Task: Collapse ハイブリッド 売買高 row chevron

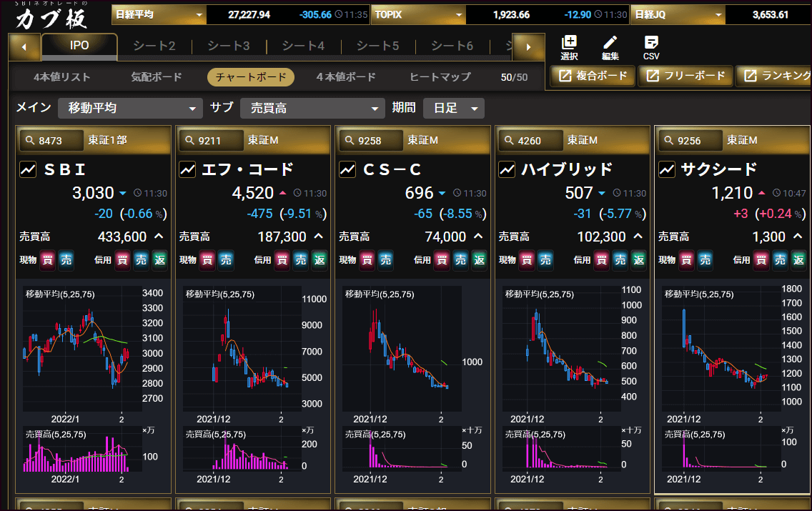Action: coord(638,237)
